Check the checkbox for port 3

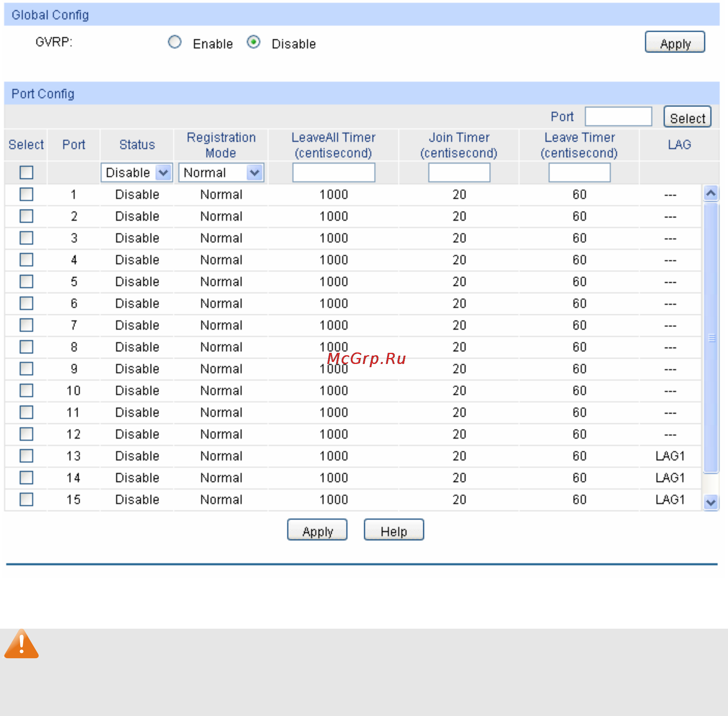(x=26, y=238)
